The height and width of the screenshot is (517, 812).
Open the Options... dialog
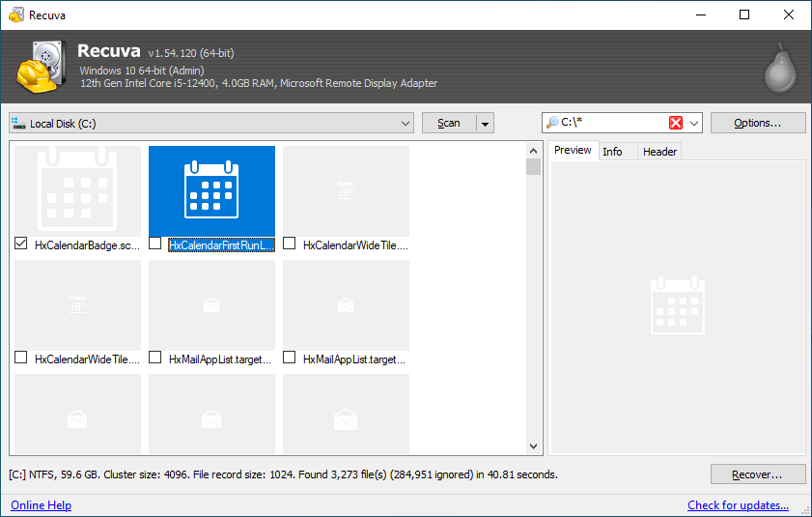[758, 123]
